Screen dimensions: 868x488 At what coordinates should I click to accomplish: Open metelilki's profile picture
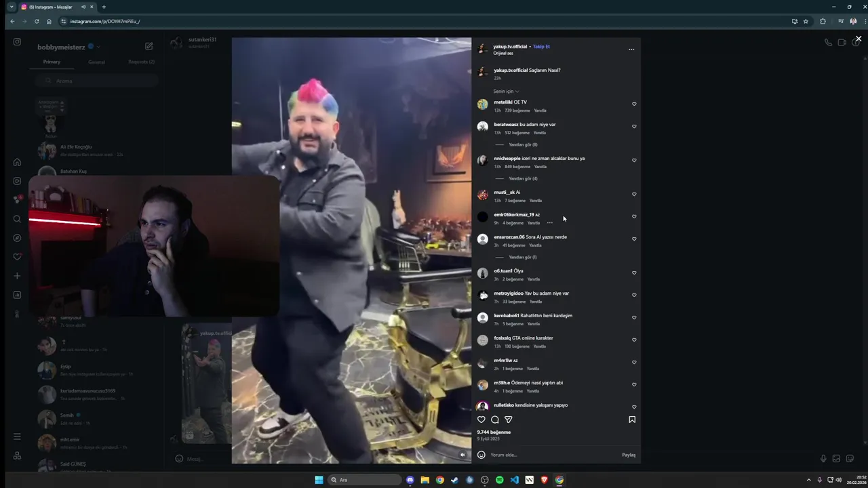482,104
